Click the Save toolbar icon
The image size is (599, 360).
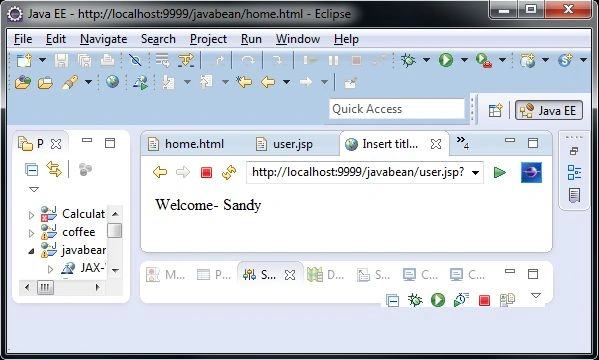(x=61, y=60)
